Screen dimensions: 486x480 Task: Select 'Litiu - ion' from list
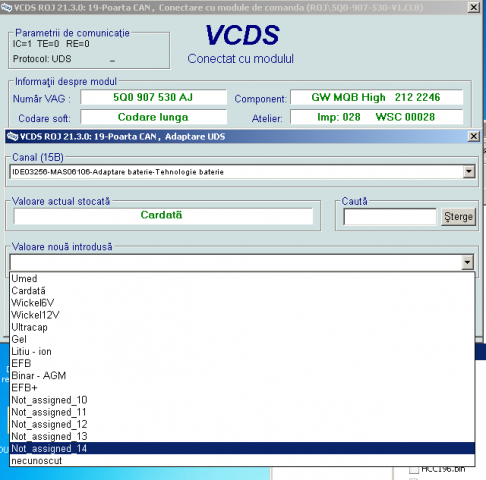pyautogui.click(x=242, y=351)
